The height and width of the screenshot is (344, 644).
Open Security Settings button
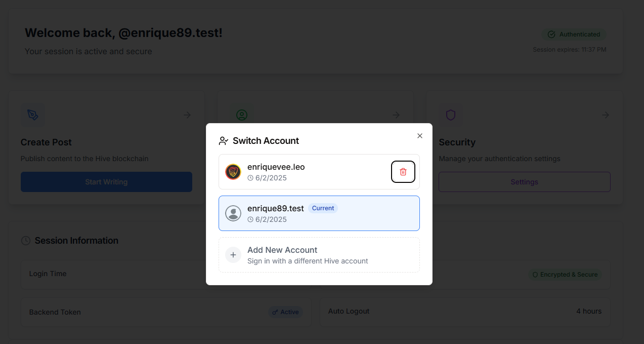pyautogui.click(x=525, y=182)
